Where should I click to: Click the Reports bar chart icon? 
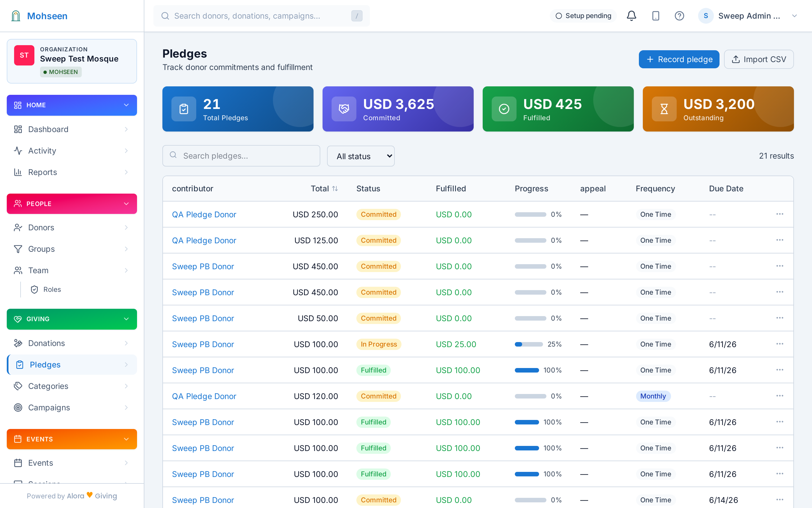click(18, 172)
